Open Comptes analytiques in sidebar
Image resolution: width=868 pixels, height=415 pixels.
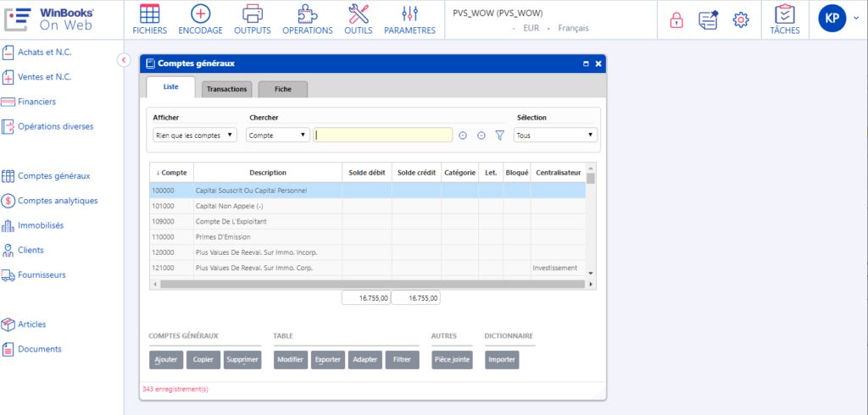[x=50, y=201]
